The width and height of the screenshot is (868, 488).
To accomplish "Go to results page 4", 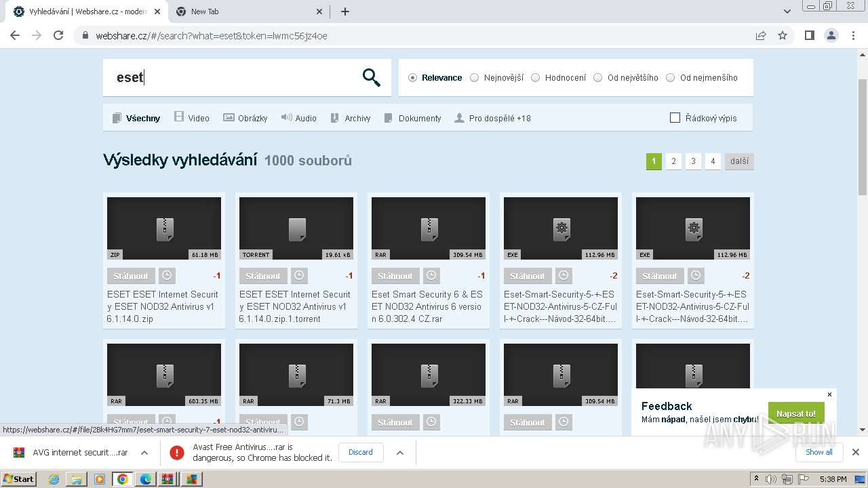I will (713, 161).
